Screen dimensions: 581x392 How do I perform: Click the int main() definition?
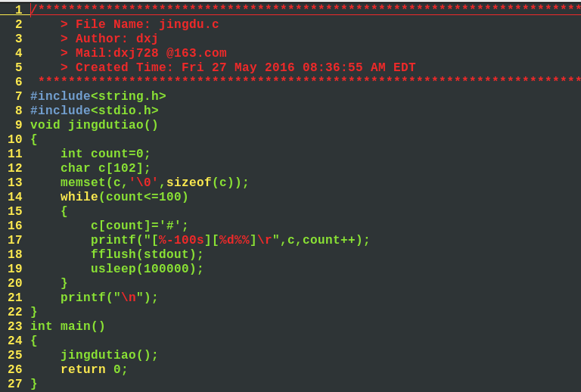tap(68, 326)
